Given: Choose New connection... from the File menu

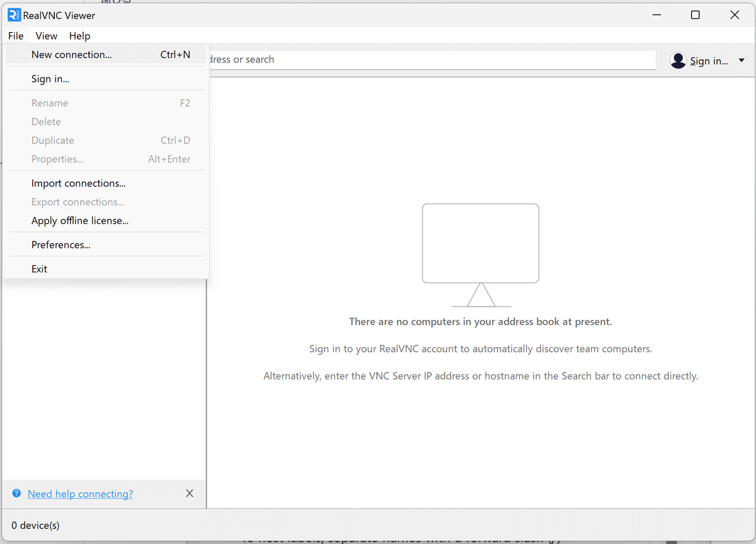Looking at the screenshot, I should 106,55.
